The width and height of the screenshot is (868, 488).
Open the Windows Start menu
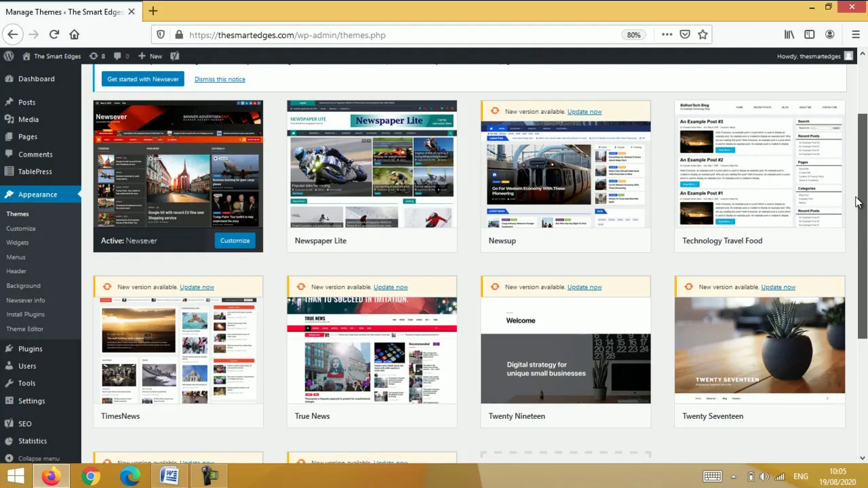[x=15, y=476]
